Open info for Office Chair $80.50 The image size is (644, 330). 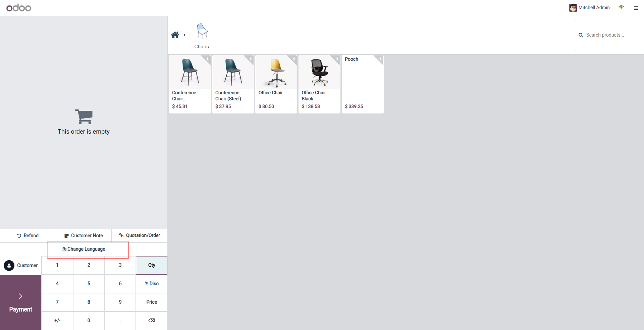click(293, 59)
